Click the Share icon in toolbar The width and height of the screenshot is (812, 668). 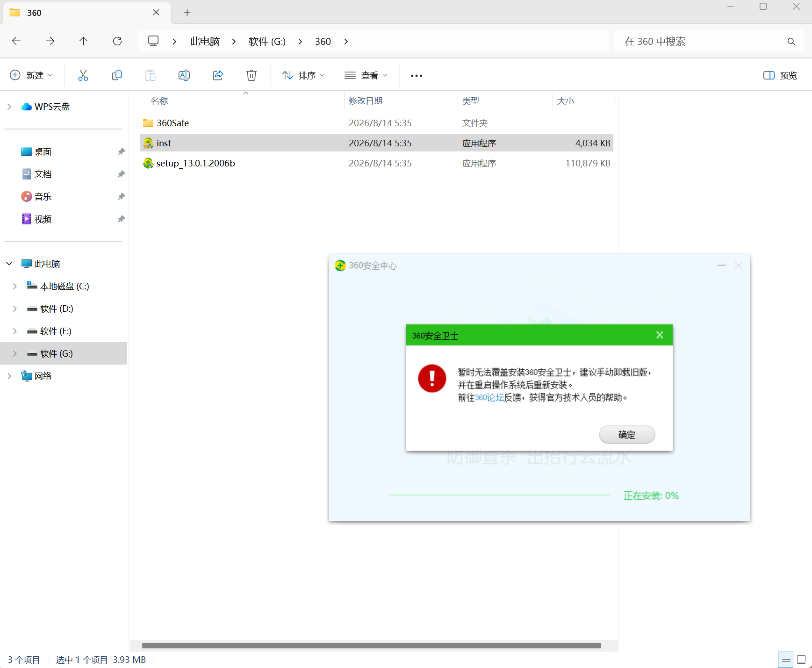click(x=218, y=75)
